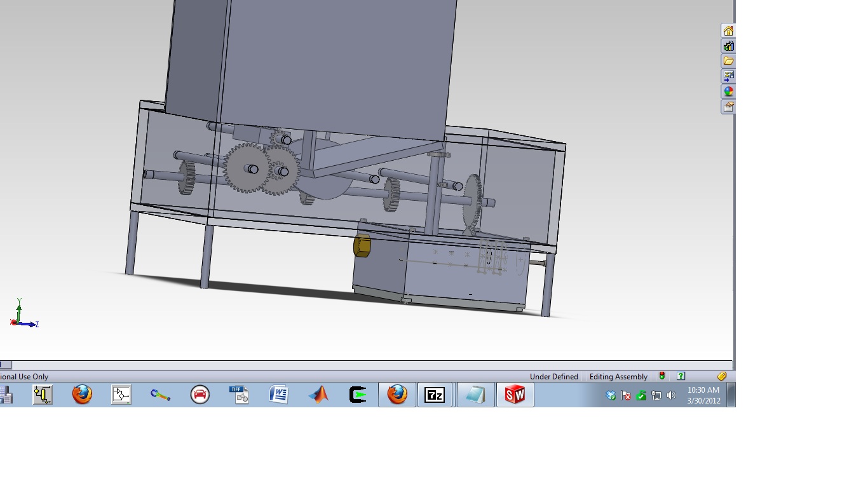Screen dimensions: 868x488
Task: Open the clock showing 10:30 AM
Action: click(x=703, y=395)
